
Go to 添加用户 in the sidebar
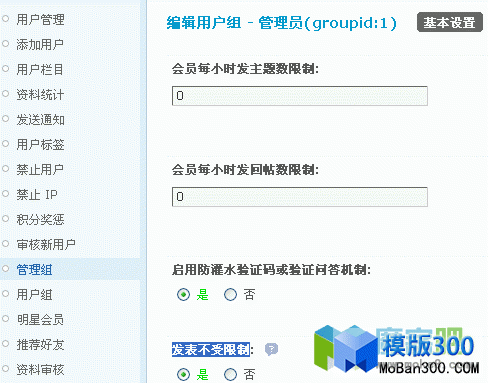[40, 44]
